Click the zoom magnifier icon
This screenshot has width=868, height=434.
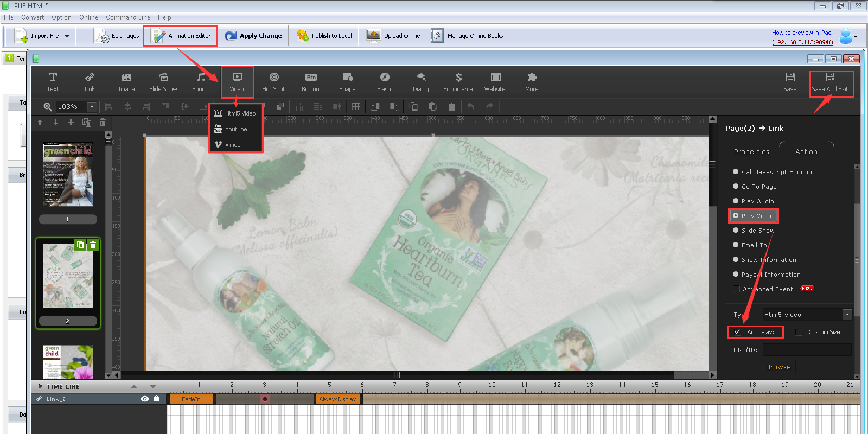point(48,107)
